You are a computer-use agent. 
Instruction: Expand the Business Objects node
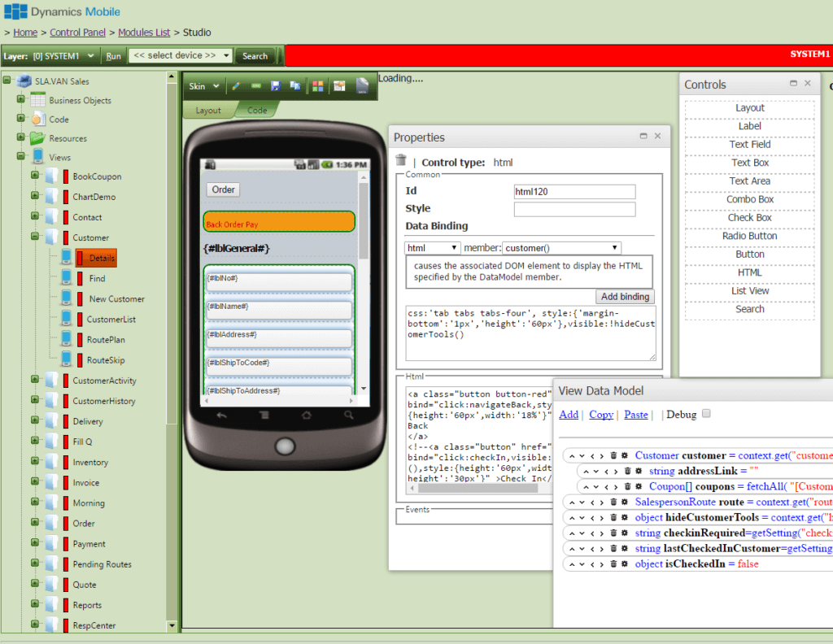[20, 98]
